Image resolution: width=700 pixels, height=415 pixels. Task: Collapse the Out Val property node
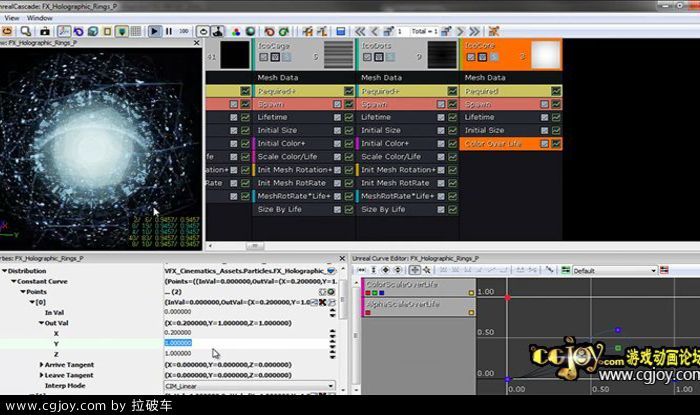pyautogui.click(x=41, y=323)
